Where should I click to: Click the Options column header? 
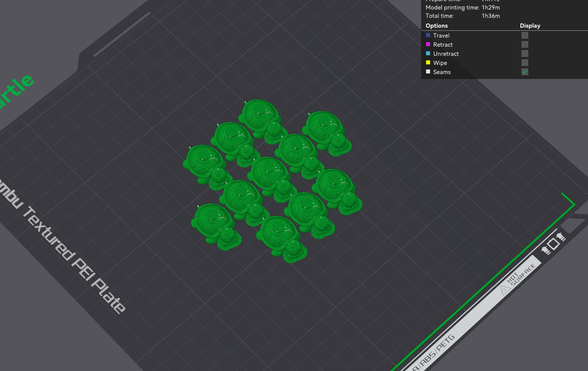coord(437,25)
